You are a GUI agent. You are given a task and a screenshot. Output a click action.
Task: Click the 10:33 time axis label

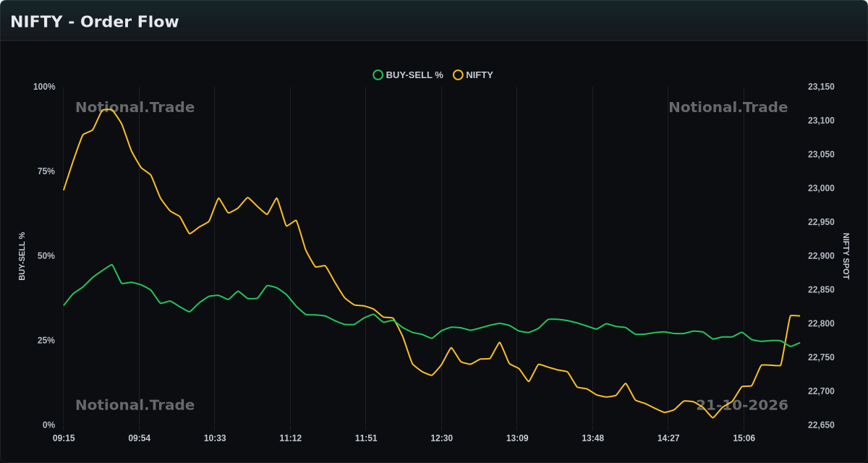pos(215,438)
